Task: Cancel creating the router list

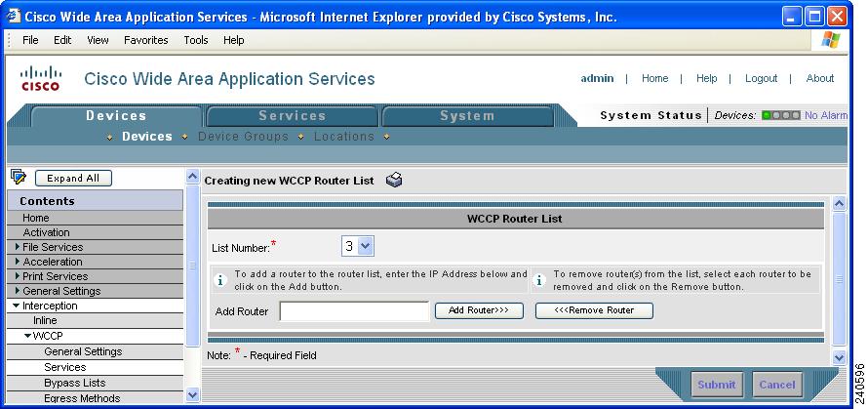Action: click(777, 385)
